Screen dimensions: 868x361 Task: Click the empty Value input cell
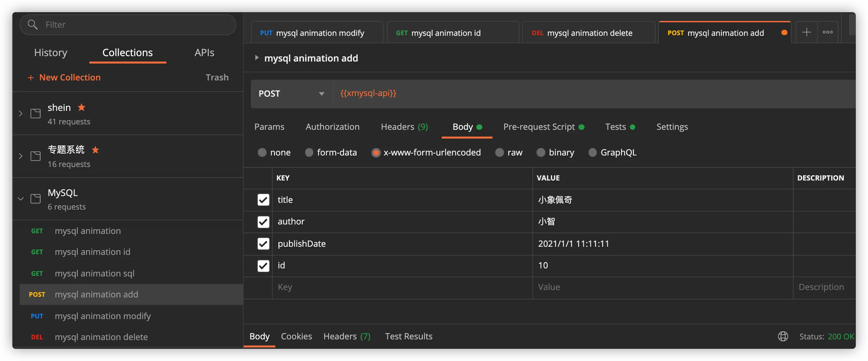click(x=663, y=288)
